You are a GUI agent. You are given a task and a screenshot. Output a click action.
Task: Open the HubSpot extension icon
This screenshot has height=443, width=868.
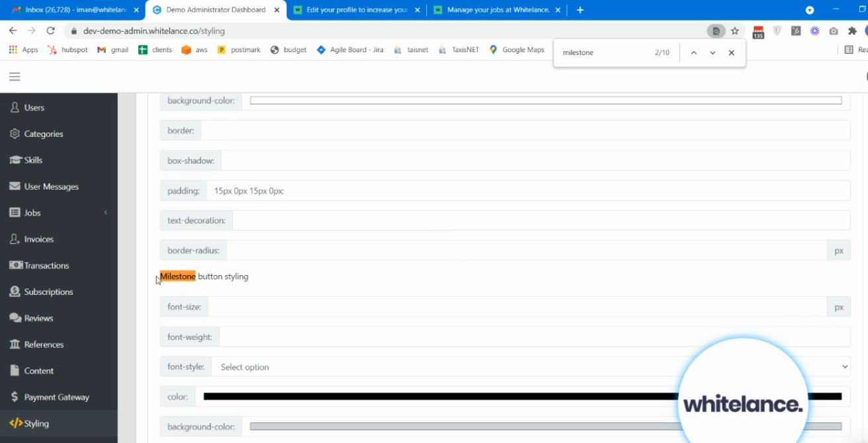click(x=796, y=31)
